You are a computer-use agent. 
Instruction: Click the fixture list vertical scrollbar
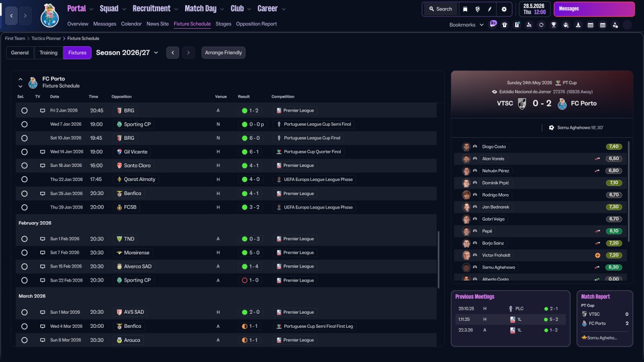tap(438, 259)
